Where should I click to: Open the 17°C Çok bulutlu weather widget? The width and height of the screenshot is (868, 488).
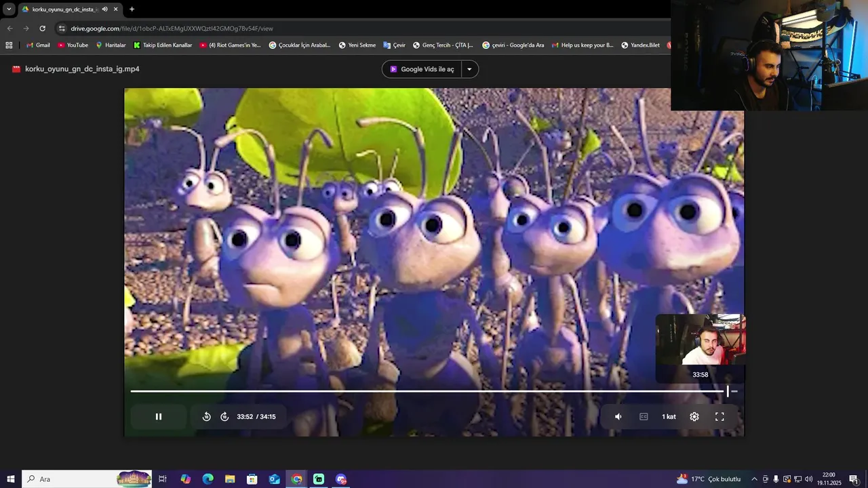(x=709, y=479)
